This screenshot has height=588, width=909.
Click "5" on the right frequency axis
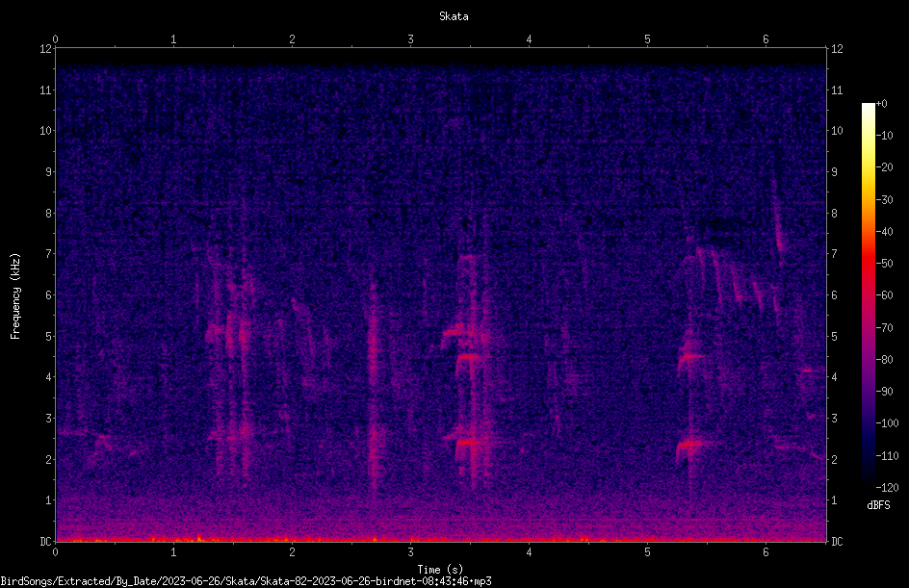[834, 336]
